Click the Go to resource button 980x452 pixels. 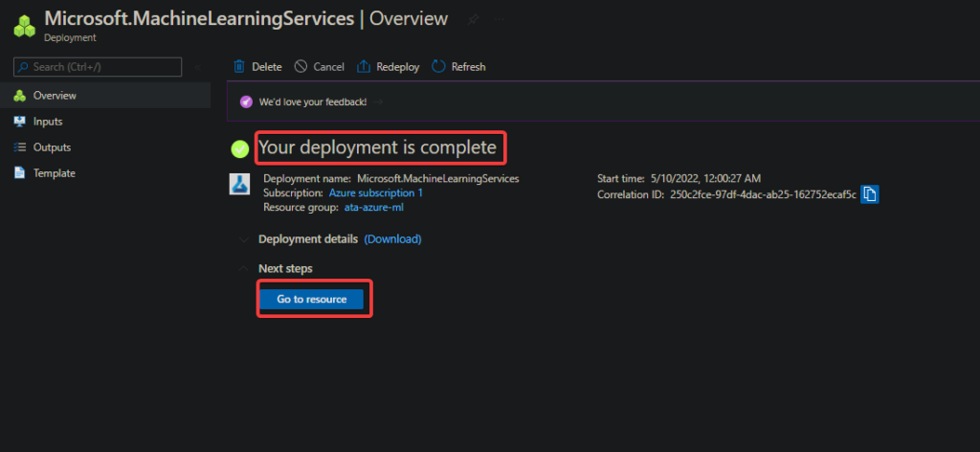click(x=311, y=300)
